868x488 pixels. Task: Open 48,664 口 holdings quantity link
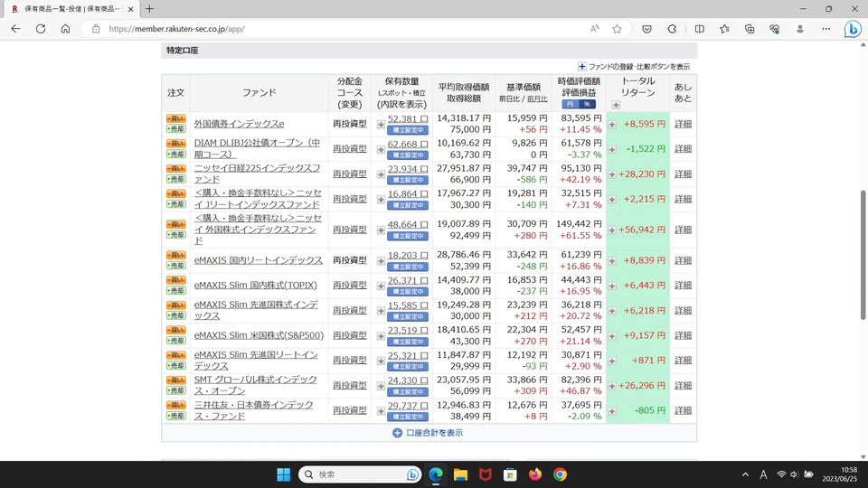pyautogui.click(x=408, y=224)
